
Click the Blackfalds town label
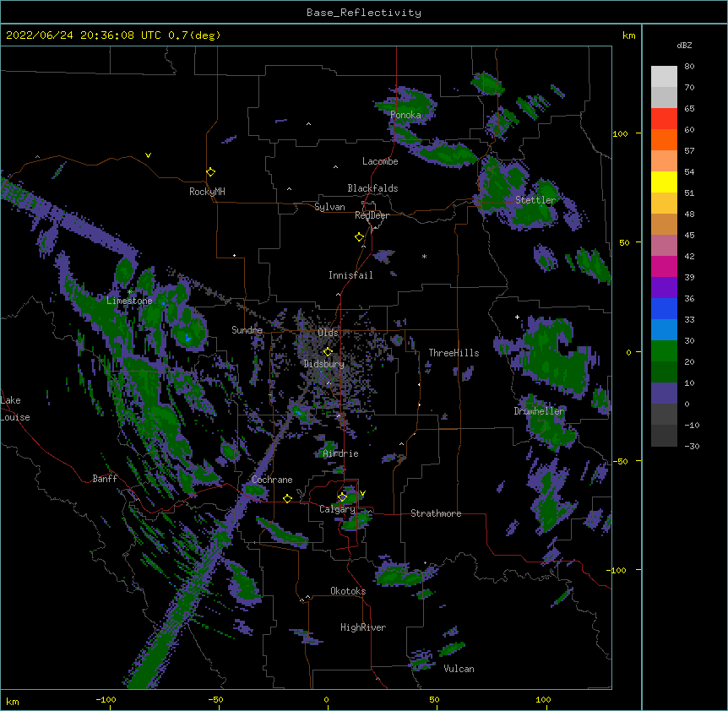coord(372,188)
